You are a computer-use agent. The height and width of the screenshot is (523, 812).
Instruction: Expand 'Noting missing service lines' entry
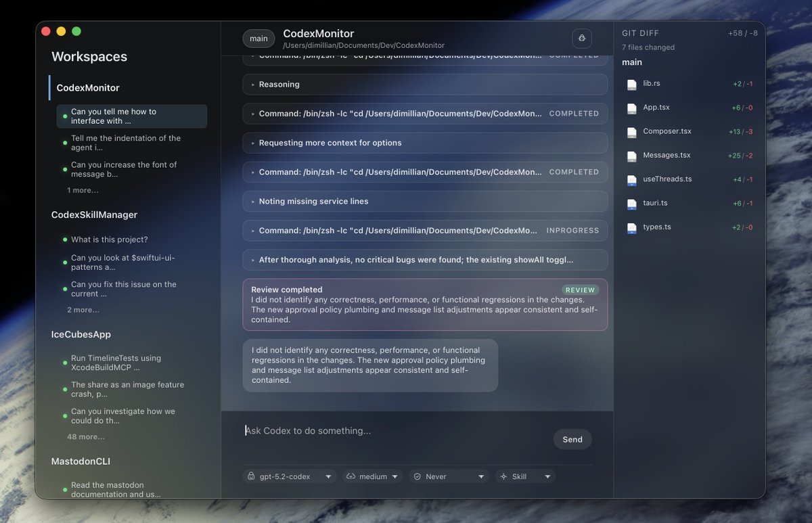[x=425, y=201]
